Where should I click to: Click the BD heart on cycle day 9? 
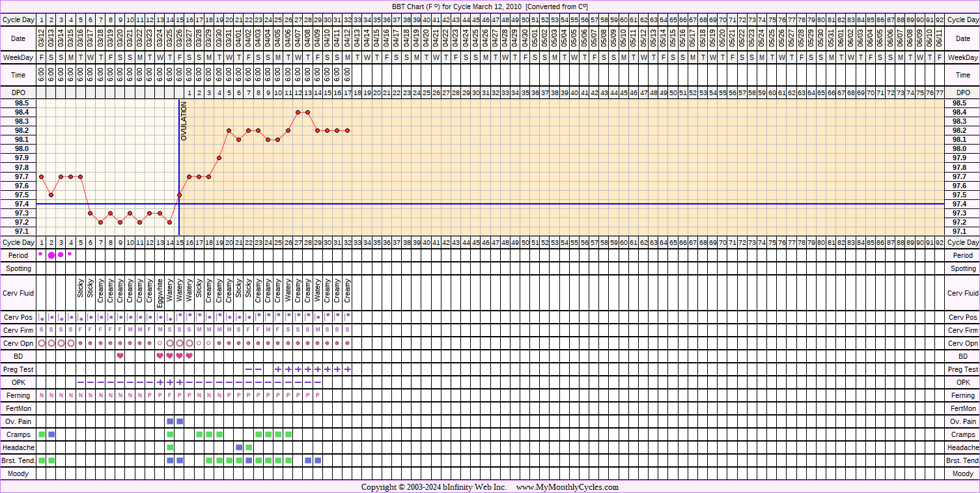pyautogui.click(x=120, y=356)
